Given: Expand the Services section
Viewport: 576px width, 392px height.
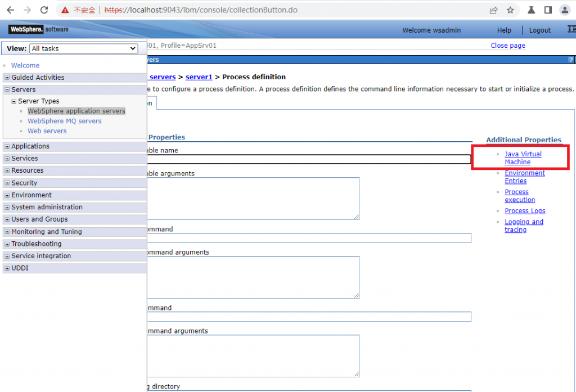Looking at the screenshot, I should click(7, 159).
